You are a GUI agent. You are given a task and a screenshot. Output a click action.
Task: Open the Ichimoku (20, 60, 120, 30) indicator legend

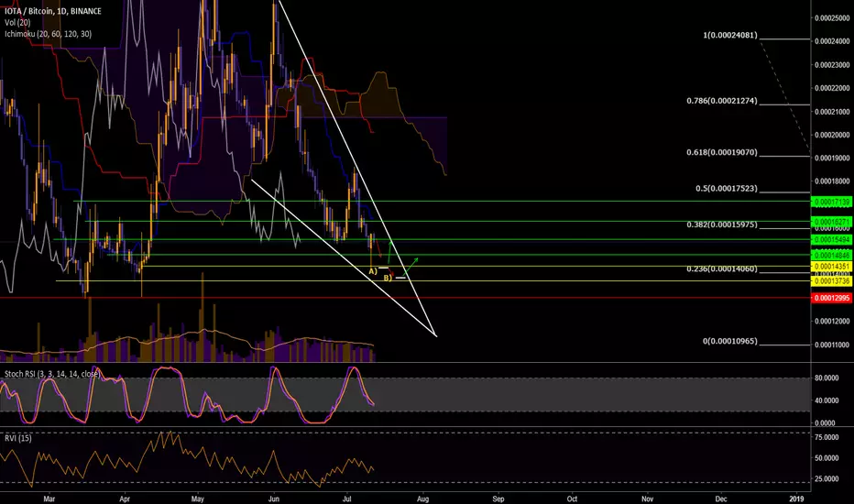48,34
